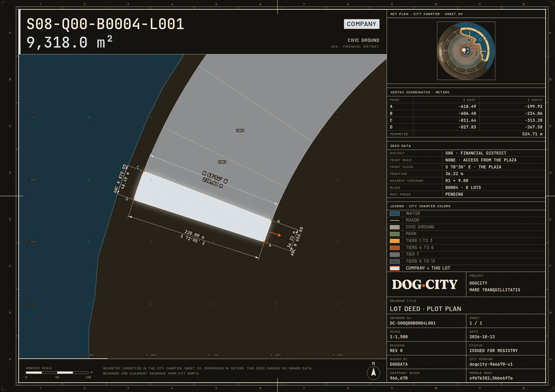Click point C X East value -811.64
The image size is (555, 392).
[466, 120]
